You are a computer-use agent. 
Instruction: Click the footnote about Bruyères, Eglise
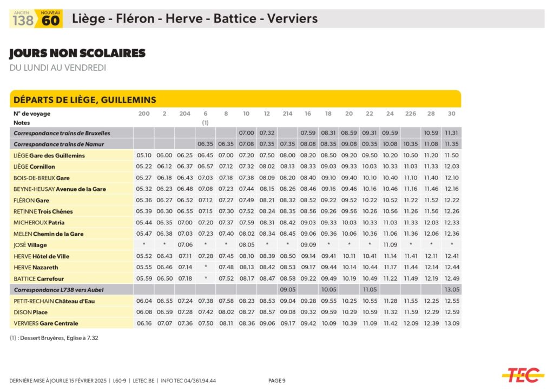click(x=54, y=338)
